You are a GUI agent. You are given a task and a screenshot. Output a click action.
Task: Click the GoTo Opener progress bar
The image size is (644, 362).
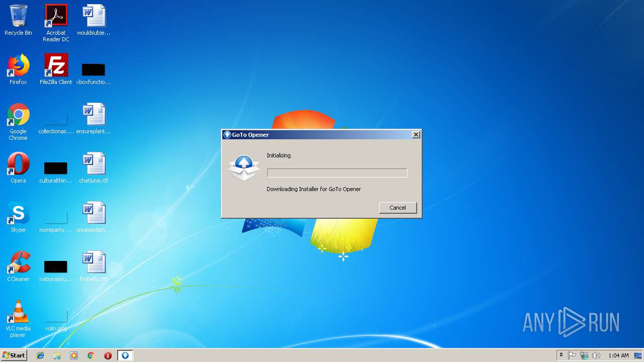click(x=337, y=173)
